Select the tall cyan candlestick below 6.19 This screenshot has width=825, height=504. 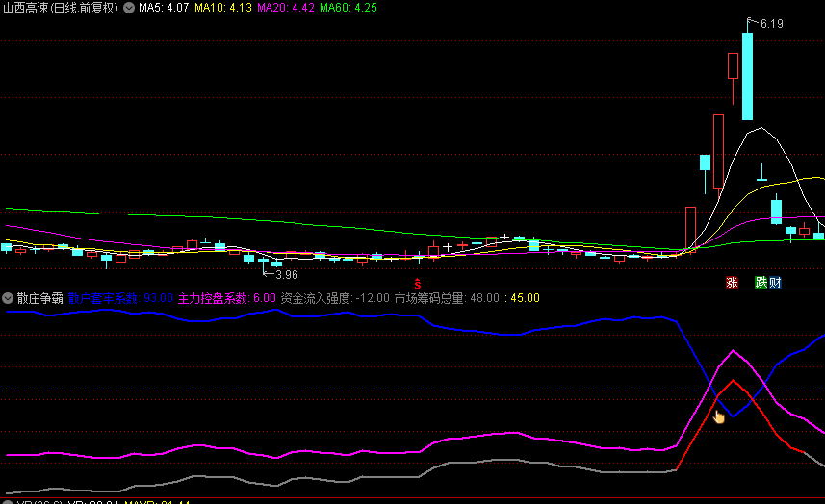tap(747, 76)
